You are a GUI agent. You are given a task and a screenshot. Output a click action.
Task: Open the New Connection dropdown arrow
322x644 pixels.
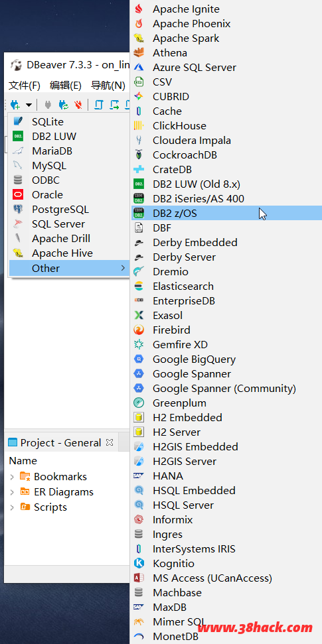click(29, 105)
